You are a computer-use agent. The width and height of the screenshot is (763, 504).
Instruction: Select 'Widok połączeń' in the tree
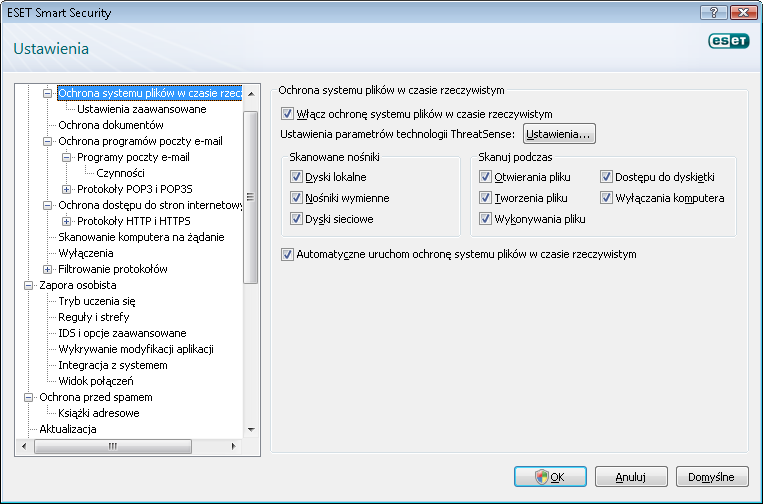[96, 381]
